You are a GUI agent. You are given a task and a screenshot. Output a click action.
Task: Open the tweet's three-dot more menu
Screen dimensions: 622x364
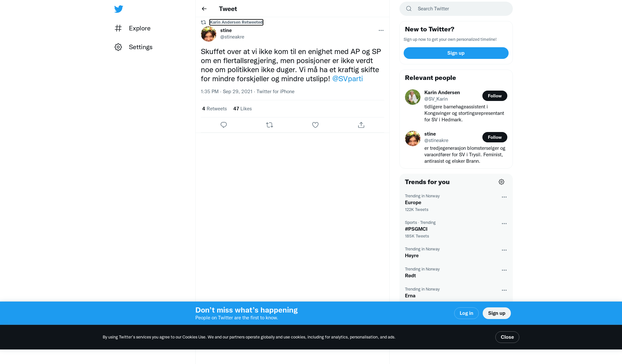pos(381,30)
